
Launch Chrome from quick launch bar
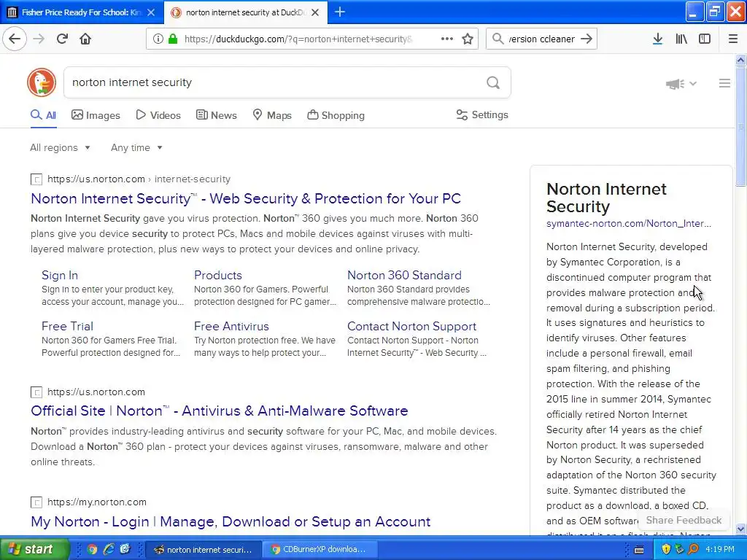coord(92,549)
